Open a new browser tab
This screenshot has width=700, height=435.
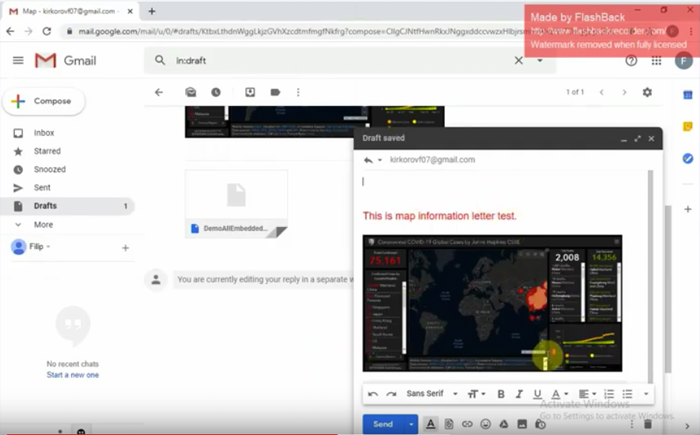click(152, 11)
